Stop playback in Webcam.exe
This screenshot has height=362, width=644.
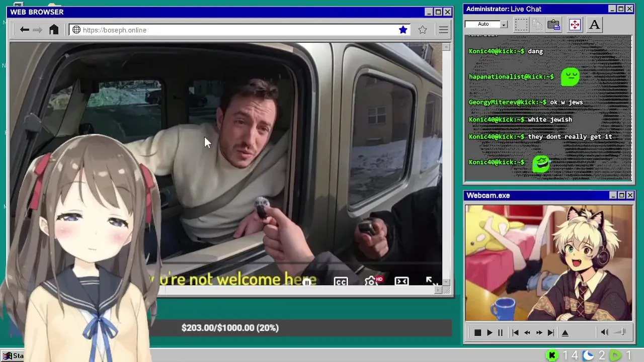(477, 333)
